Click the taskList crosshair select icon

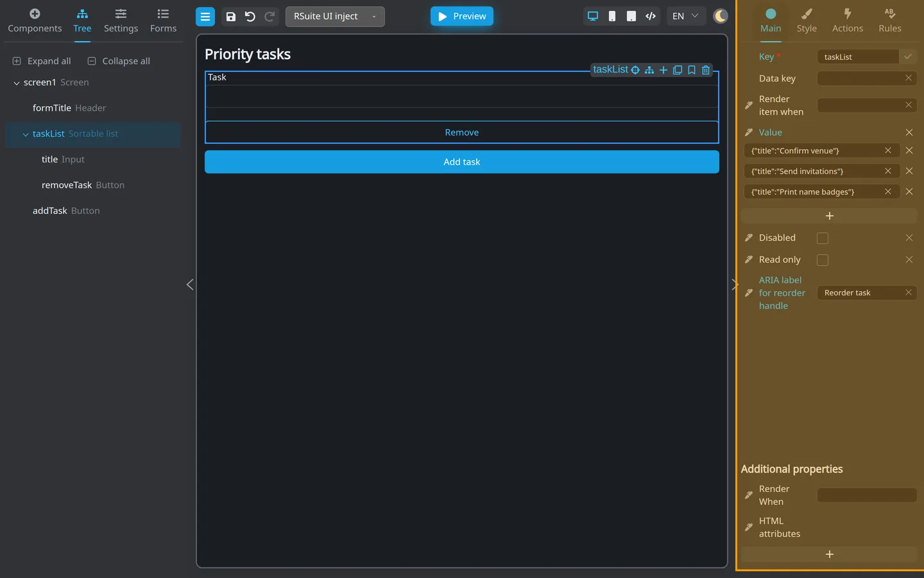635,70
